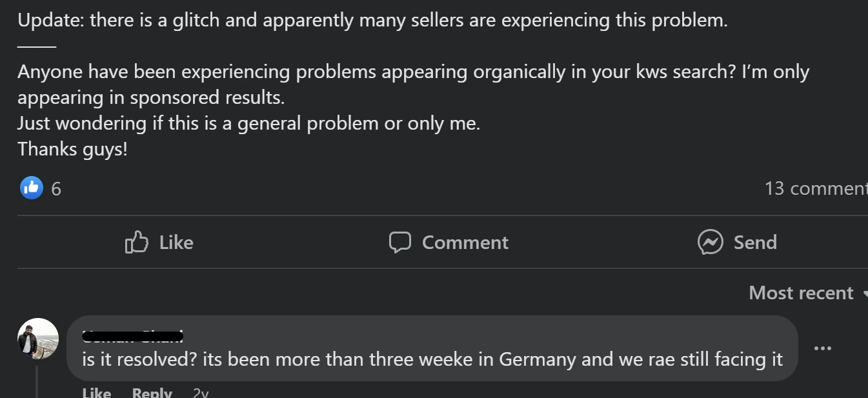Click the thumbs-up outline icon on the post
Screen dimensions: 868x398
tap(137, 243)
